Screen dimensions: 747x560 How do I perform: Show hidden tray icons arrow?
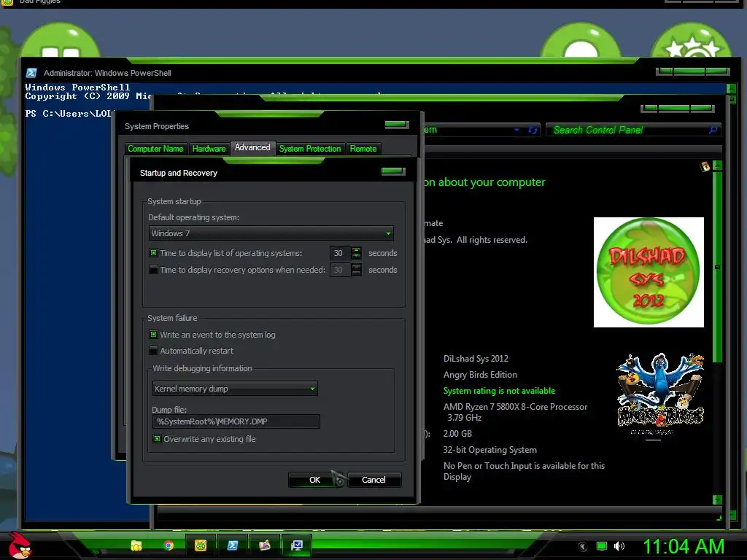(x=583, y=547)
